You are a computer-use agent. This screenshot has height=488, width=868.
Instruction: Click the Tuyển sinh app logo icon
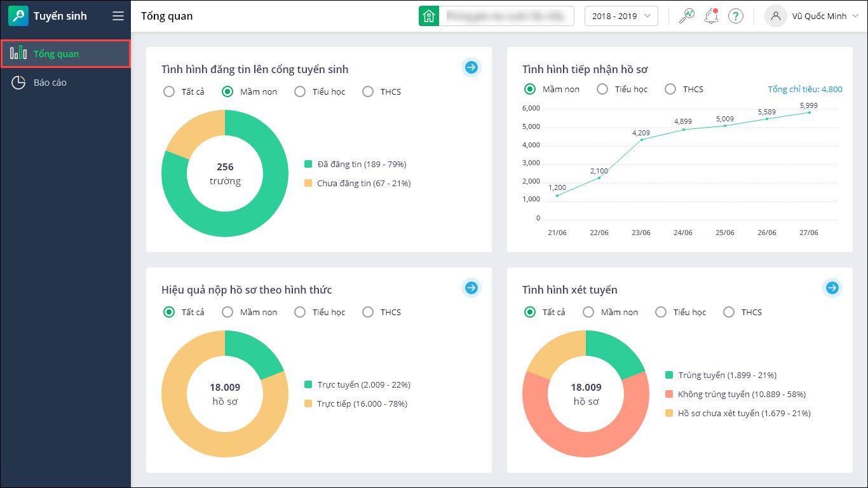coord(18,16)
